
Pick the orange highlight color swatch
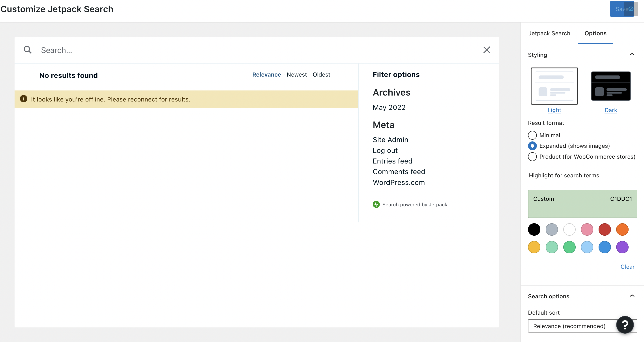pyautogui.click(x=622, y=229)
